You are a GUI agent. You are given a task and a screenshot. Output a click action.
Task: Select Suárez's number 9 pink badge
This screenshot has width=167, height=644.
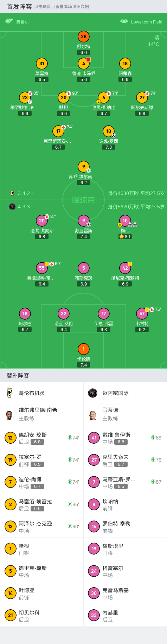(x=83, y=221)
